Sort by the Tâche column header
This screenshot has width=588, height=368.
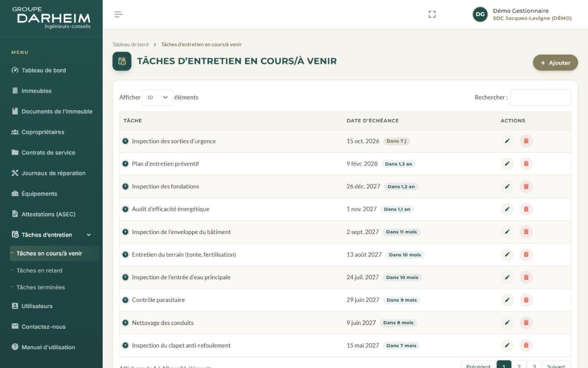click(x=133, y=121)
